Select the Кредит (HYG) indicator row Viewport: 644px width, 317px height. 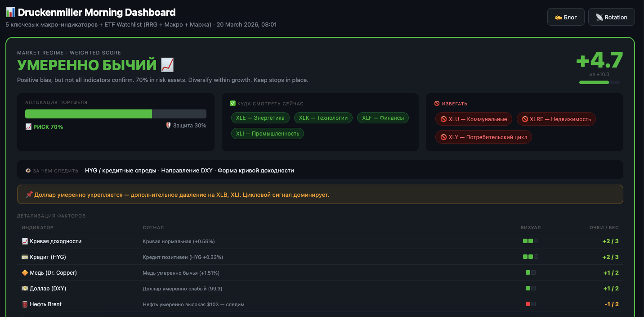click(x=320, y=257)
